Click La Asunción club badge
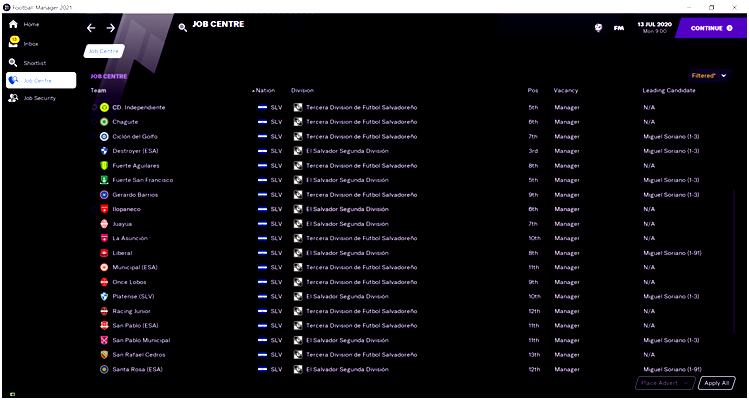Image resolution: width=749 pixels, height=400 pixels. coord(104,238)
